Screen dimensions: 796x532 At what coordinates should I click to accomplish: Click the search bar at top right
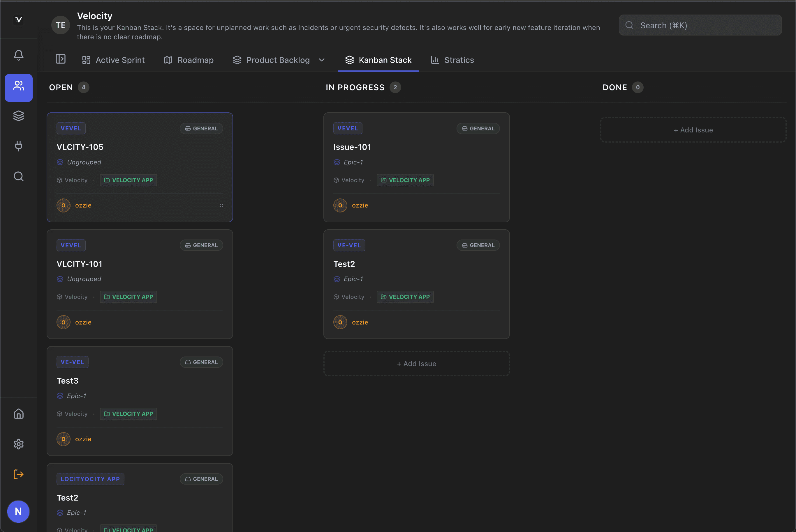(x=700, y=25)
